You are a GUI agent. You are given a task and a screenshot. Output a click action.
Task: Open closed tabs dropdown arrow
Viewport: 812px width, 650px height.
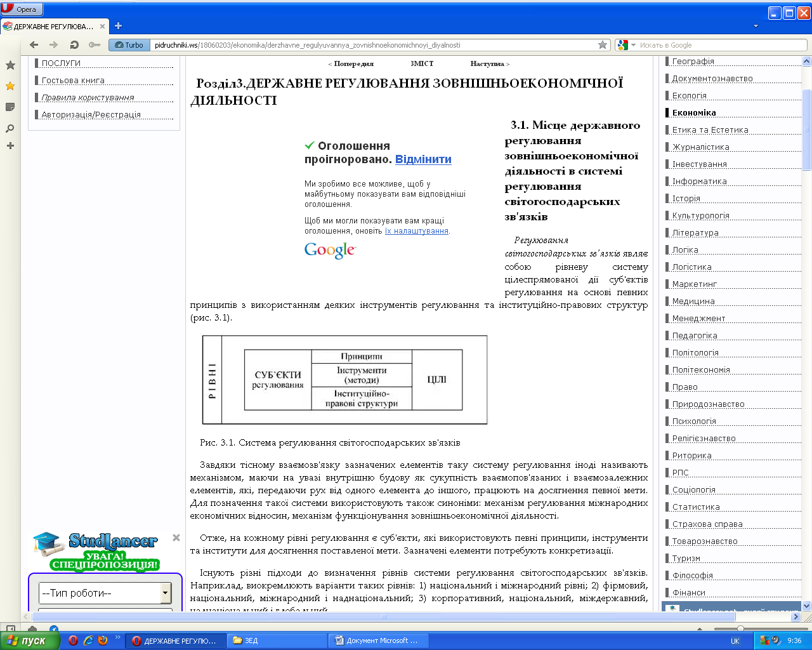coord(756,26)
